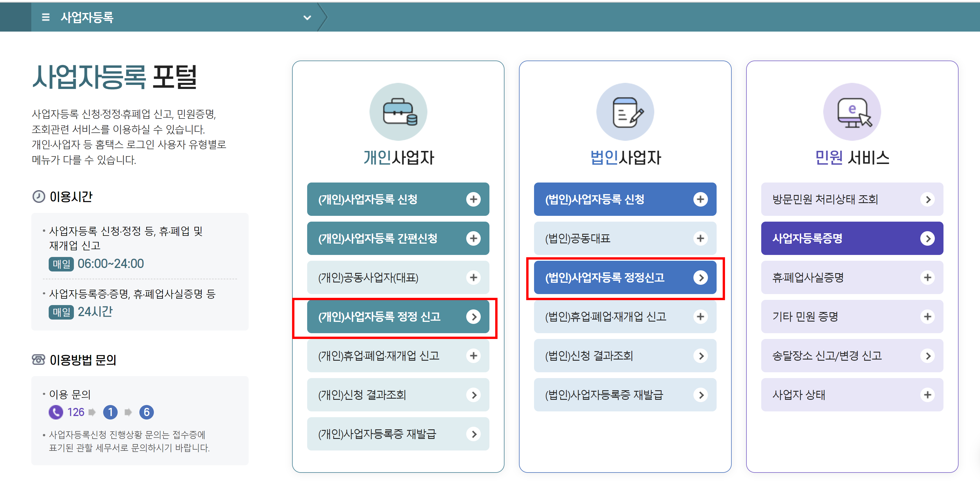Click the 법인사업자 document pencil icon
980x487 pixels.
coord(625,112)
